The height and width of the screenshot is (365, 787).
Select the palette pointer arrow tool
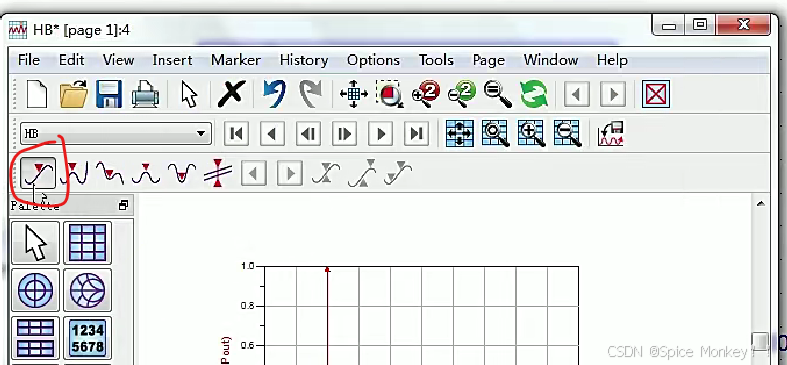tap(36, 242)
